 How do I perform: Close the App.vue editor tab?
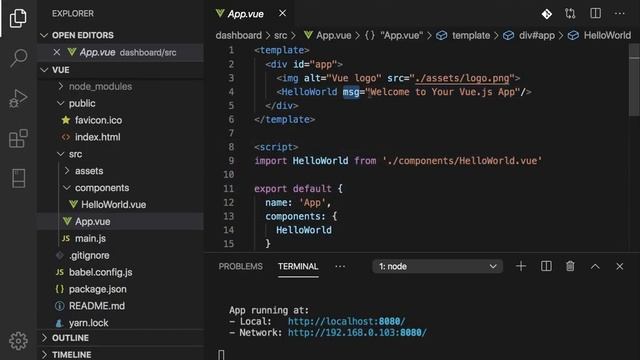282,13
